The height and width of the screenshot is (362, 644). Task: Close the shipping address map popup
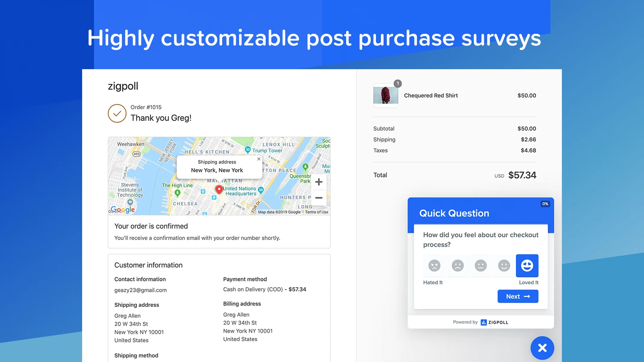[259, 159]
